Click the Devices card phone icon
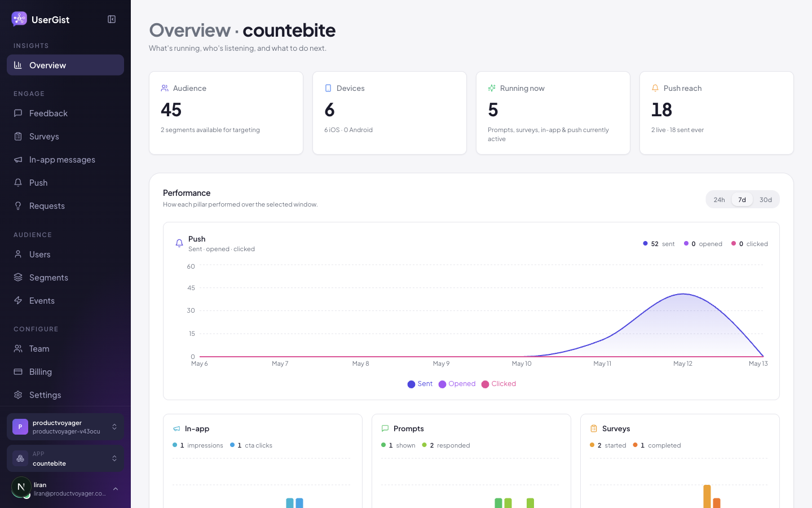Image resolution: width=812 pixels, height=508 pixels. (x=328, y=88)
